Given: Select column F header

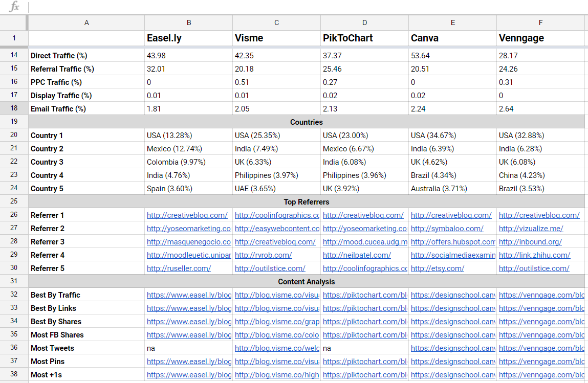Looking at the screenshot, I should [x=540, y=22].
